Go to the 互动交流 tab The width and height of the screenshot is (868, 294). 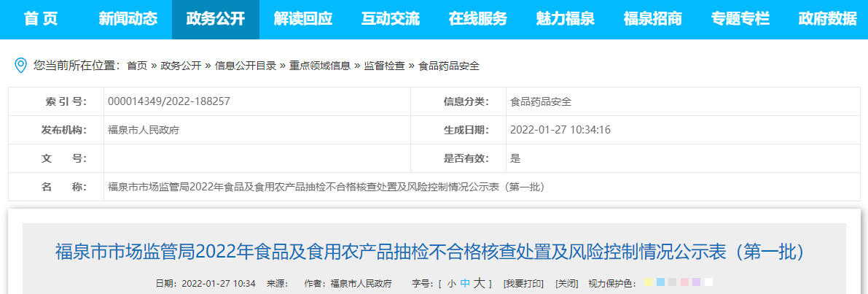390,20
